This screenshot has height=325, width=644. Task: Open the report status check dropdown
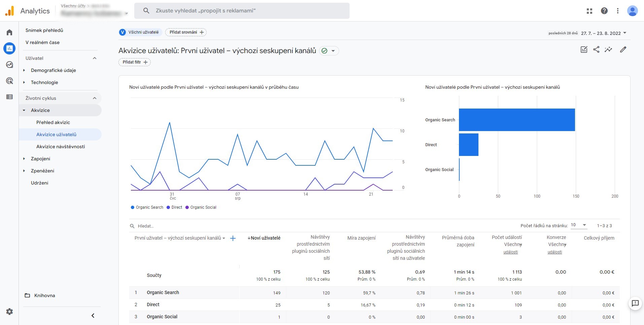point(329,51)
